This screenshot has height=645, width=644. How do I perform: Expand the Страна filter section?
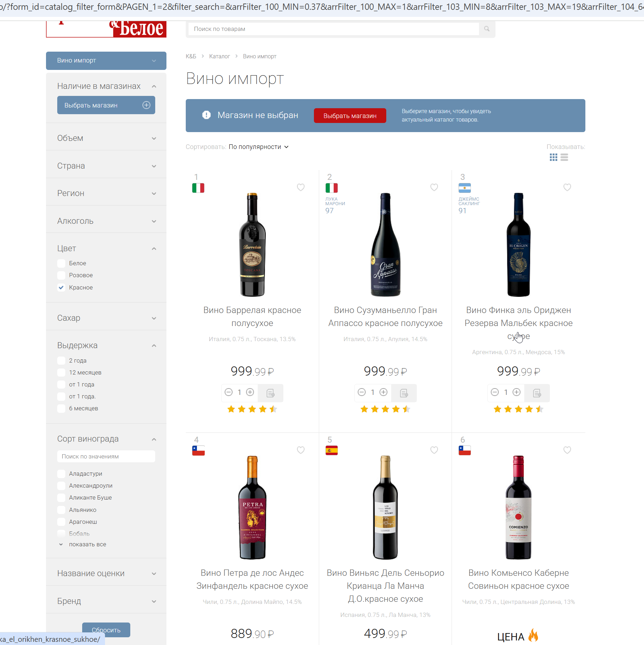pos(106,166)
